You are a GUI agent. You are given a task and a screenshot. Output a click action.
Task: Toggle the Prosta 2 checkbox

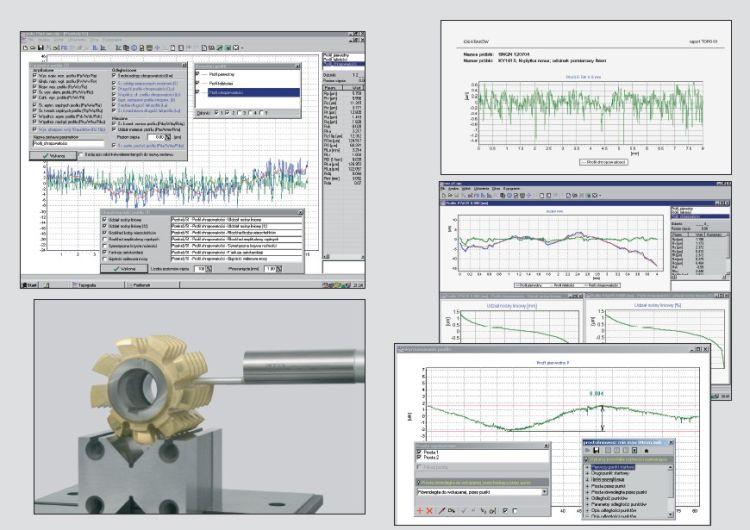click(419, 457)
